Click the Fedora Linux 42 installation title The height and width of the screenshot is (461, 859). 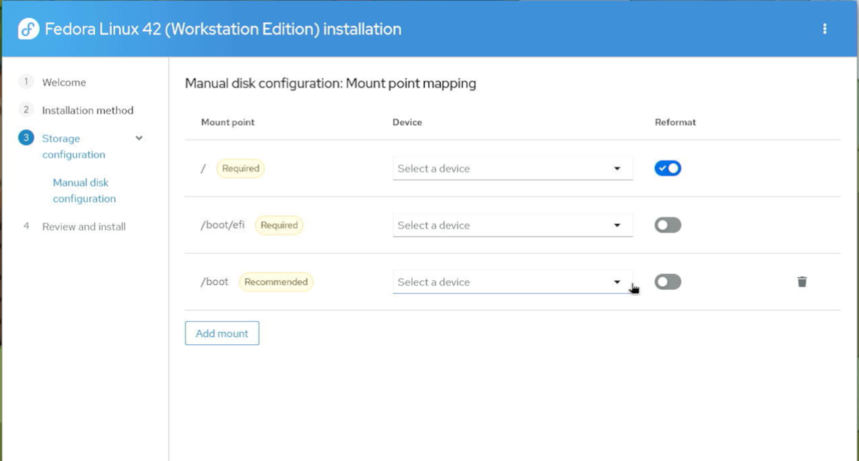coord(223,29)
